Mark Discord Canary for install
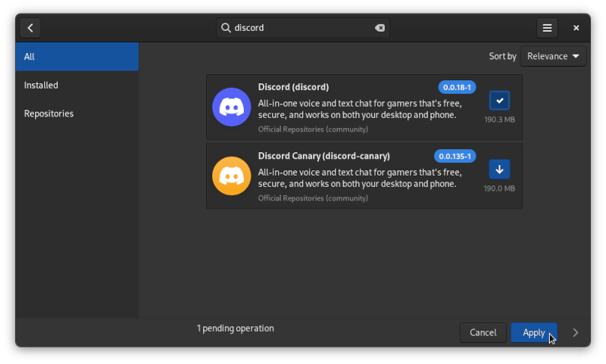 (499, 169)
